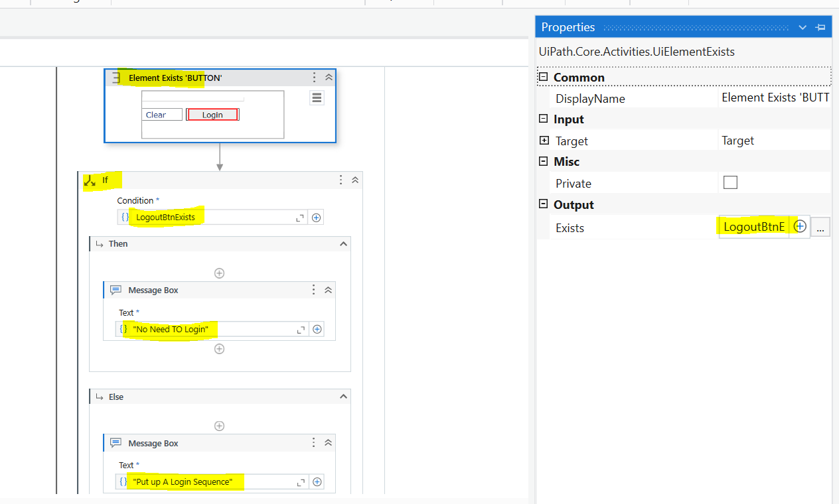Expand editor for "No Need TO Login" text

click(301, 330)
